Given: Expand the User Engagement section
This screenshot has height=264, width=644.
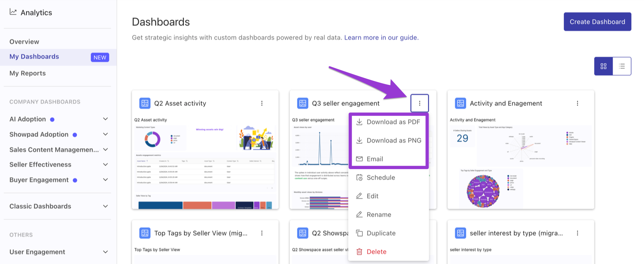Looking at the screenshot, I should point(105,252).
